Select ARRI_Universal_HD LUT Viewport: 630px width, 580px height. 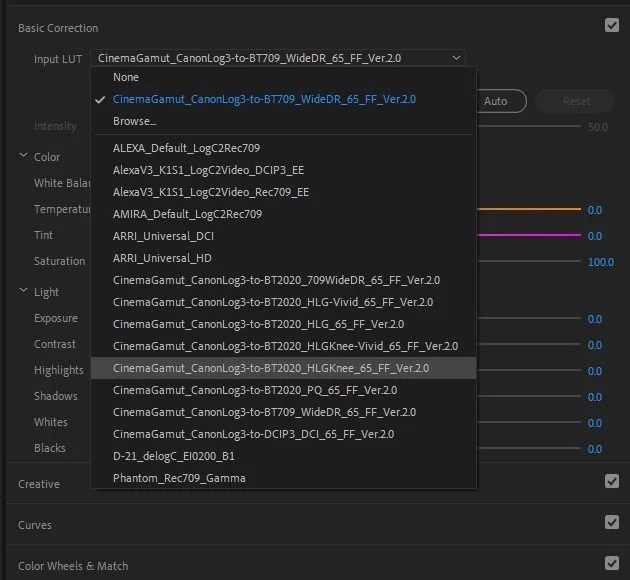[x=284, y=258]
